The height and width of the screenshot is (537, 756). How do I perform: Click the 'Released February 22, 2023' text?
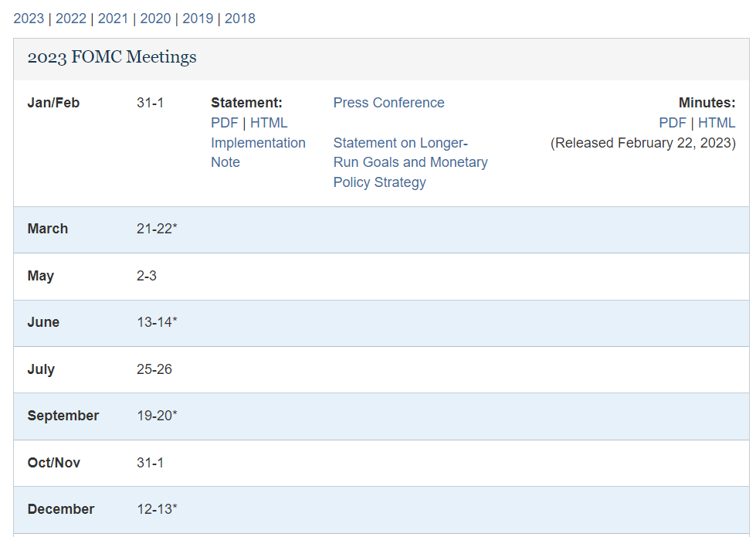click(643, 143)
